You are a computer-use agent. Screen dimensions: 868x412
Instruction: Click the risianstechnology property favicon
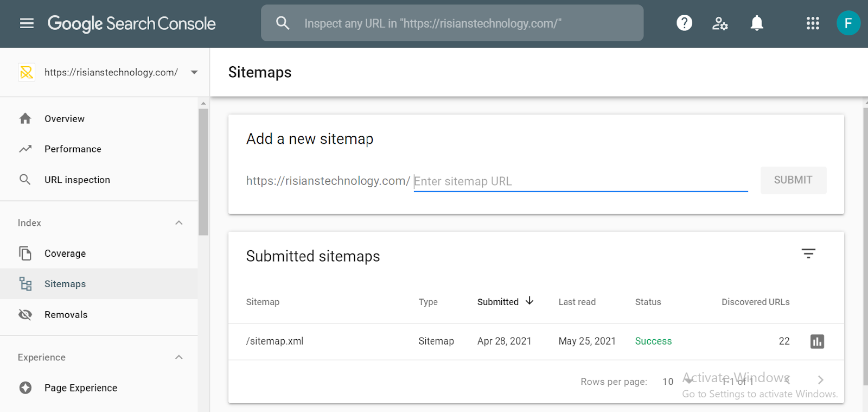pyautogui.click(x=27, y=72)
